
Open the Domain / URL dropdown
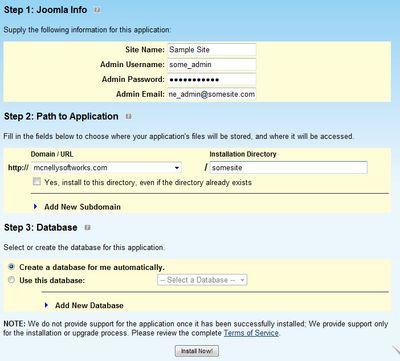[106, 168]
